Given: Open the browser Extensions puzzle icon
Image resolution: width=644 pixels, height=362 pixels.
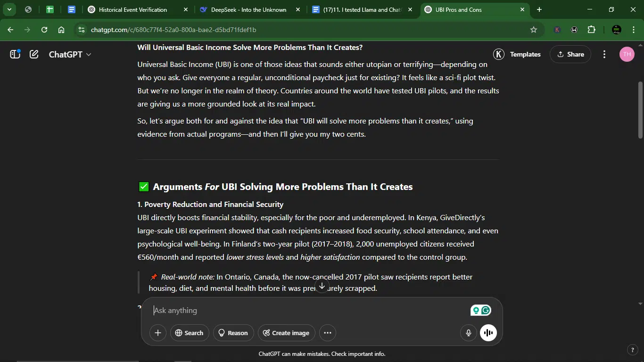Looking at the screenshot, I should (x=592, y=30).
